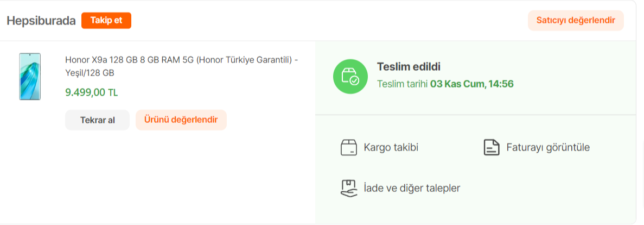The height and width of the screenshot is (225, 644).
Task: Go to İade ve diğer talepler
Action: coord(412,188)
